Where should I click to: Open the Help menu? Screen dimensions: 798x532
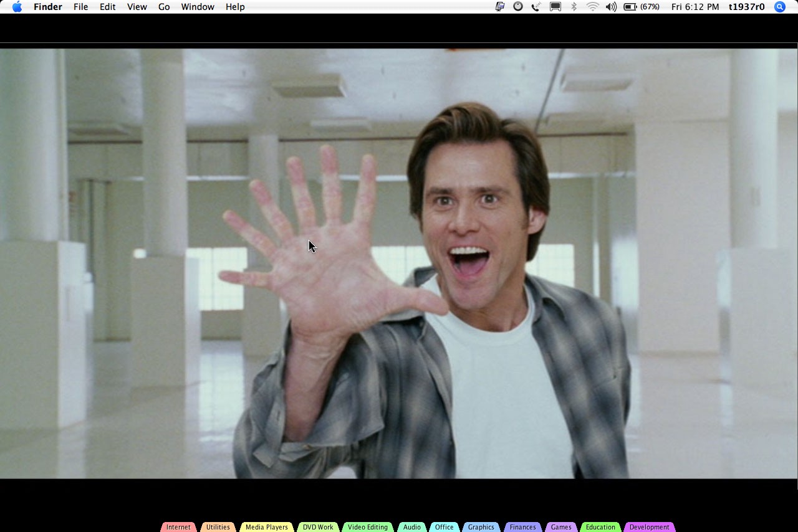[x=235, y=7]
